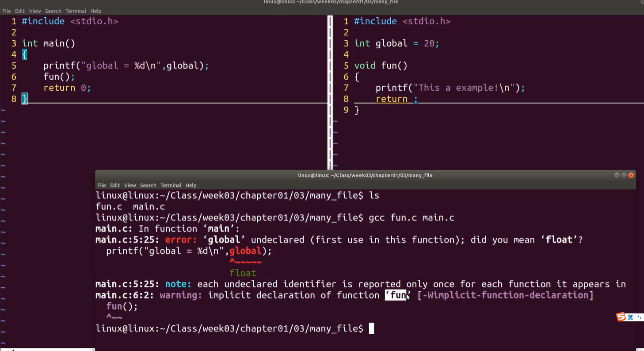The height and width of the screenshot is (351, 644).
Task: Click the purple "warning:" label
Action: click(181, 295)
